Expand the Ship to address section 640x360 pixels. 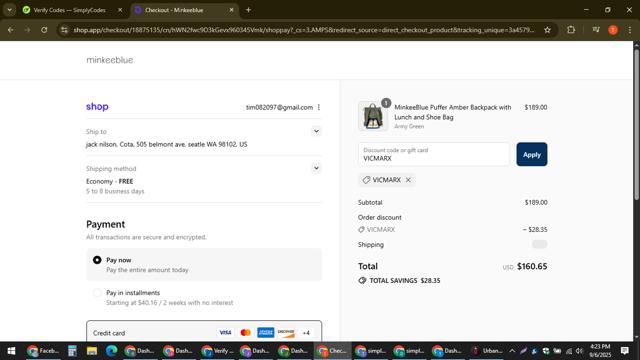pos(316,131)
